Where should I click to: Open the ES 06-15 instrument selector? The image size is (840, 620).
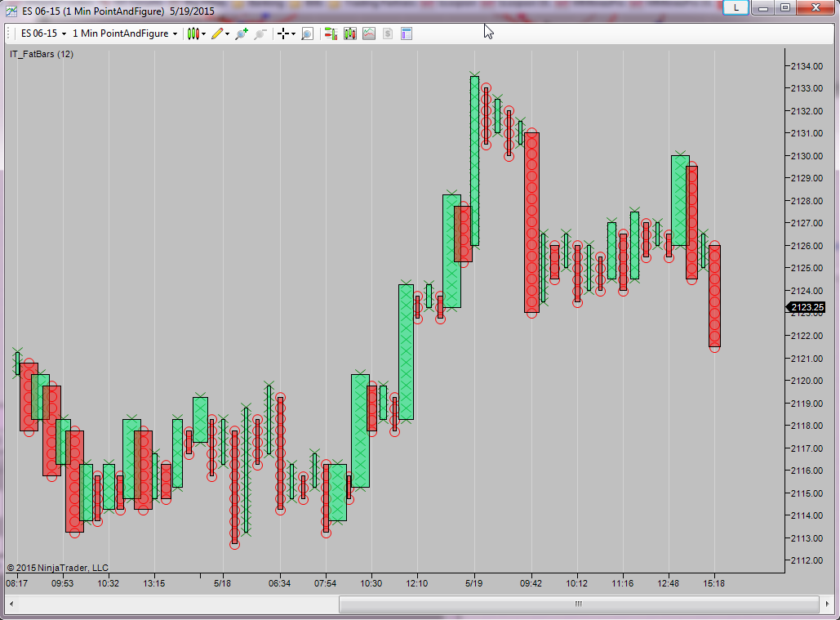tap(43, 33)
